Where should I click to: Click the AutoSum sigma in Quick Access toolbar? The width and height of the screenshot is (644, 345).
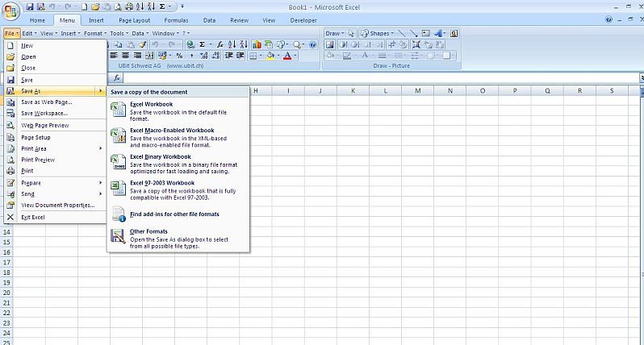[161, 6]
